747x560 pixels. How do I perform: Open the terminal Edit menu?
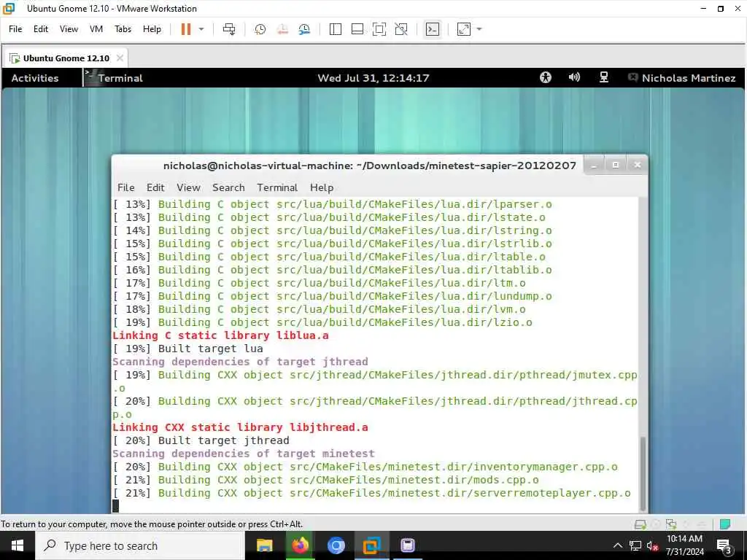[155, 187]
